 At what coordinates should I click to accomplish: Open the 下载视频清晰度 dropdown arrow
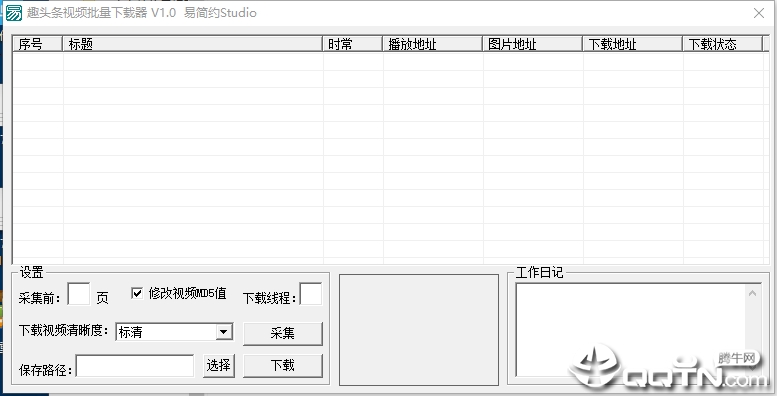coord(224,332)
